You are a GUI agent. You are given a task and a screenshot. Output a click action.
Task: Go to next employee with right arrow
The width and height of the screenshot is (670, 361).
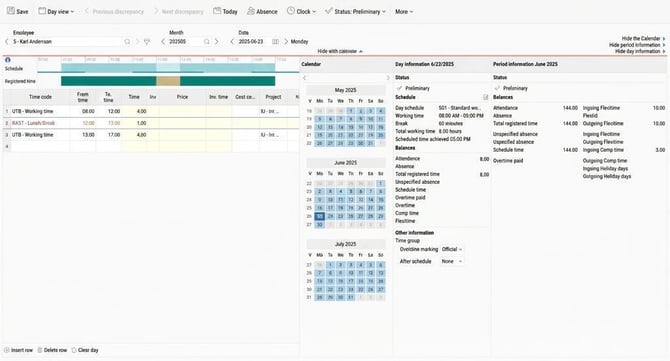click(x=137, y=41)
